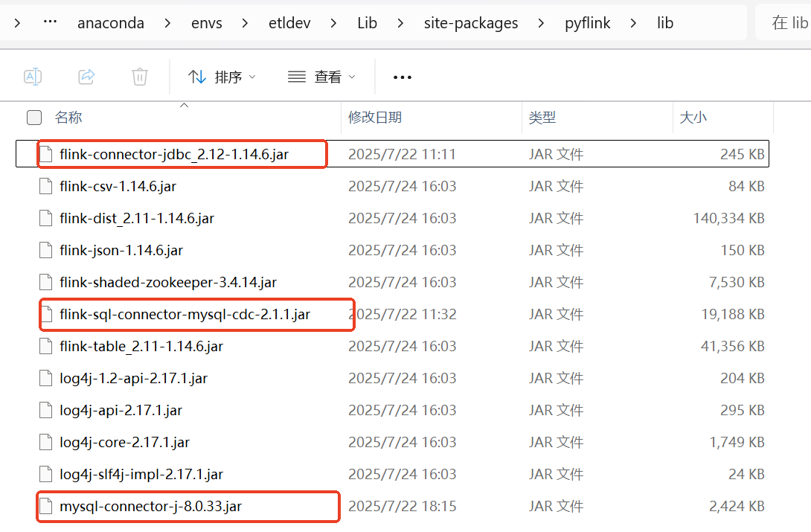Viewport: 811px width, 532px height.
Task: Expand the breadcrumb chevron after pyflink
Action: (x=632, y=22)
